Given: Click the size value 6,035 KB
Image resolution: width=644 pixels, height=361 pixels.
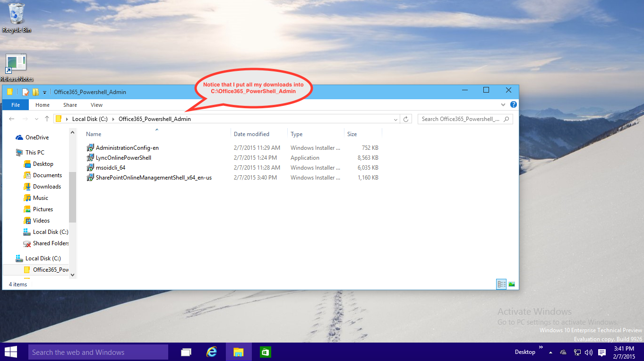Looking at the screenshot, I should pos(368,168).
